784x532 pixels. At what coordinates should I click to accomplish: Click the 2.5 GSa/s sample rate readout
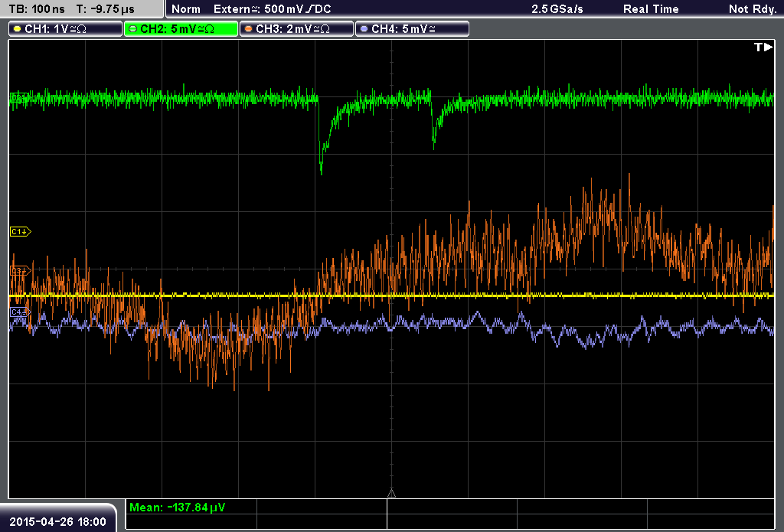(x=557, y=9)
